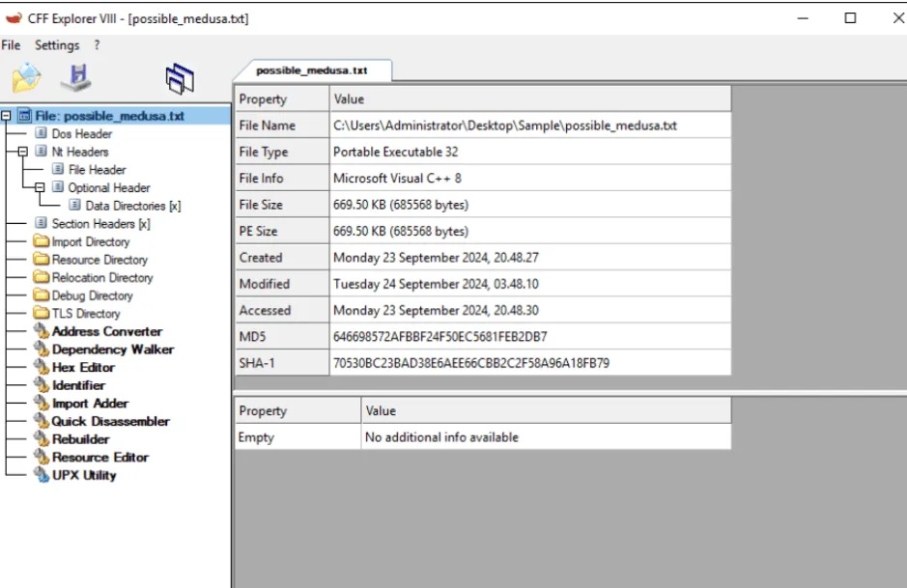The width and height of the screenshot is (907, 588).
Task: Select the File Size value cell
Action: (x=530, y=205)
